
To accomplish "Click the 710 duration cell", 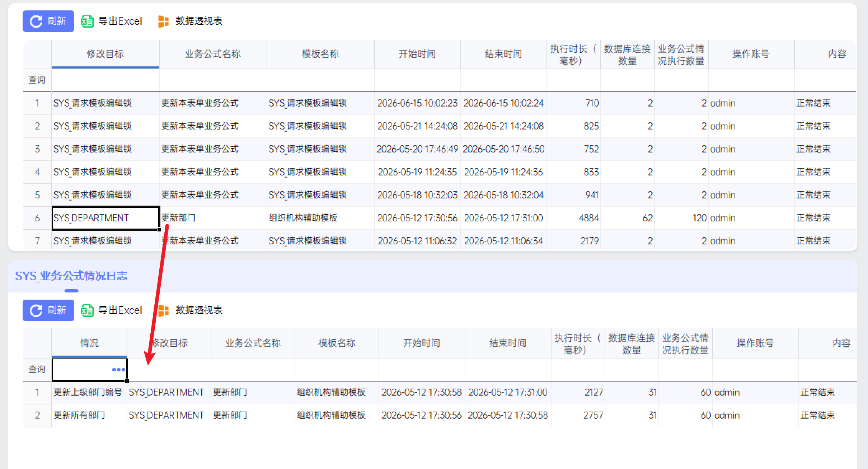I will [x=574, y=103].
